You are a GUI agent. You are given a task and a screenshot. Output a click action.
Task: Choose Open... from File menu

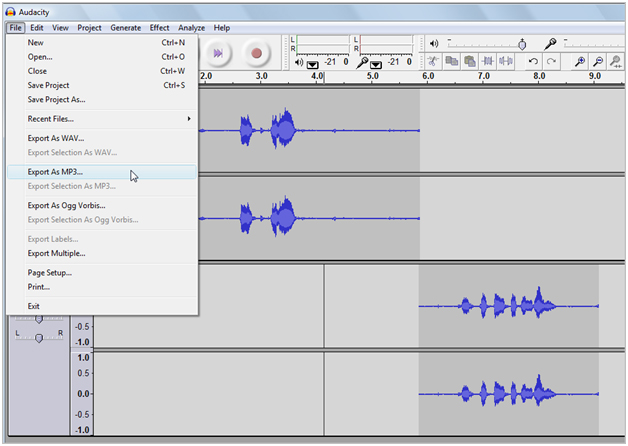coord(102,57)
